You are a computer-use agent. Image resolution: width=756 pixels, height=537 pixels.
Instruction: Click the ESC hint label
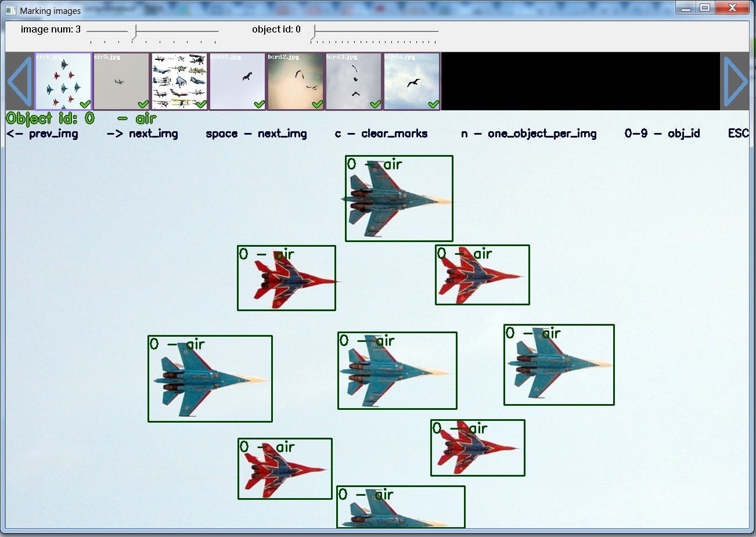(x=739, y=134)
